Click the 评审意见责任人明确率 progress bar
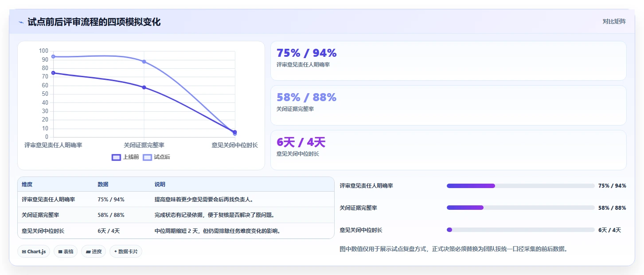The height and width of the screenshot is (275, 644). click(520, 186)
